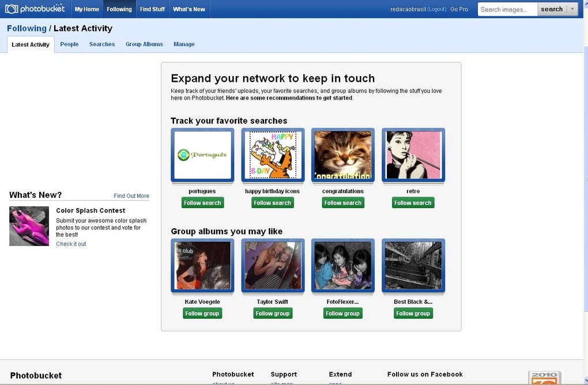Follow the congratulations search
Screen dimensions: 588x385
[343, 203]
